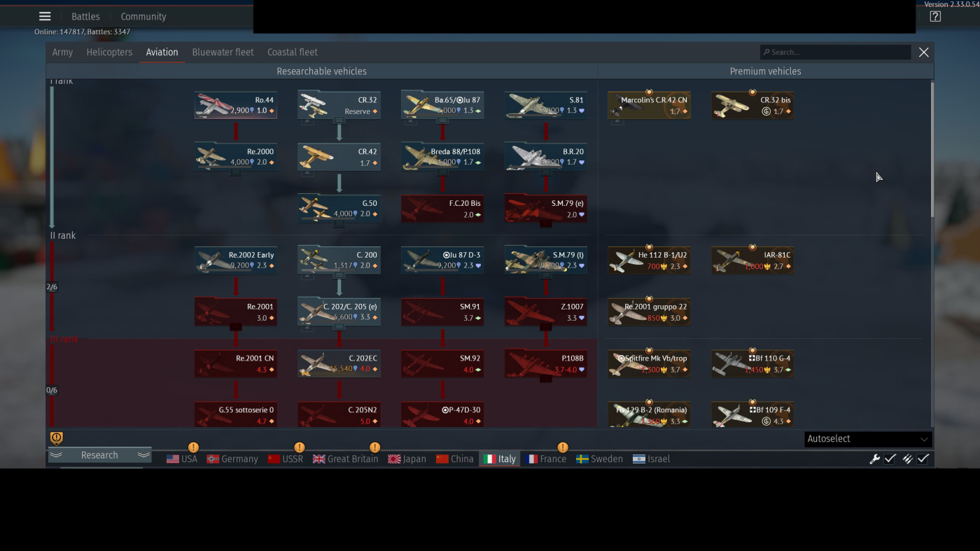980x551 pixels.
Task: Select the locked SM.91 aircraft
Action: [442, 312]
